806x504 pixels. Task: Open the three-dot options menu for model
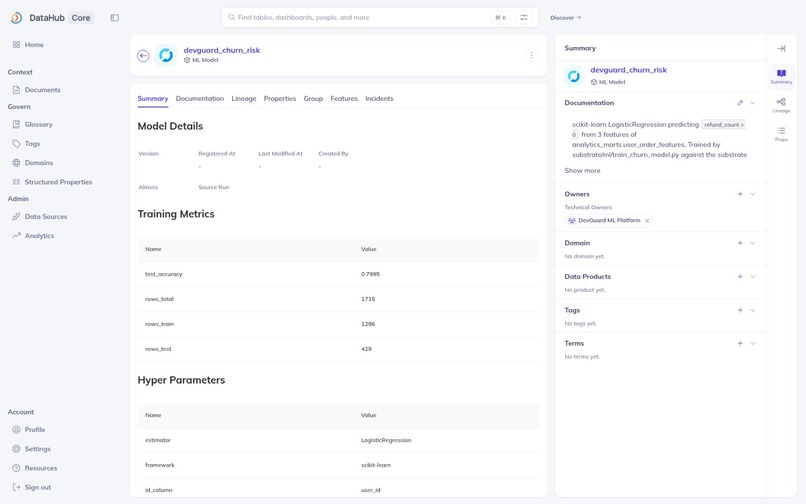pos(531,55)
